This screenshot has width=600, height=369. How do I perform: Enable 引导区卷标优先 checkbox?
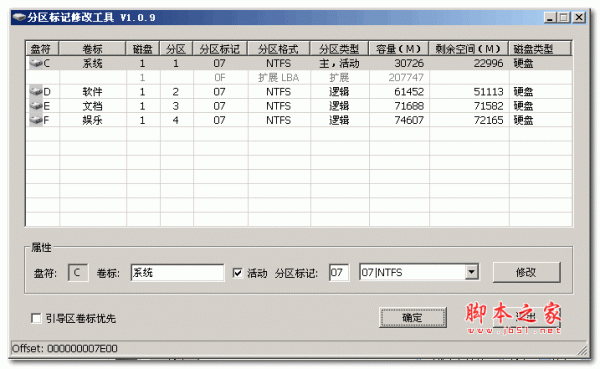[36, 318]
